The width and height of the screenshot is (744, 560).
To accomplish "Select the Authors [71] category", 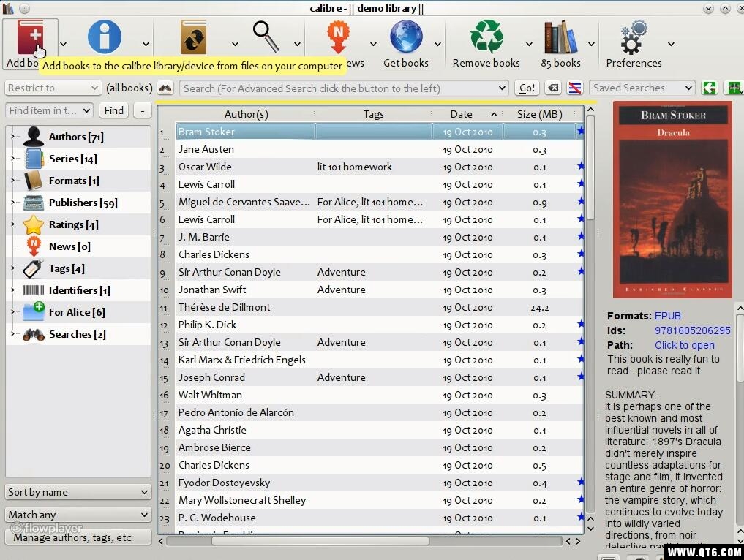I will coord(76,137).
